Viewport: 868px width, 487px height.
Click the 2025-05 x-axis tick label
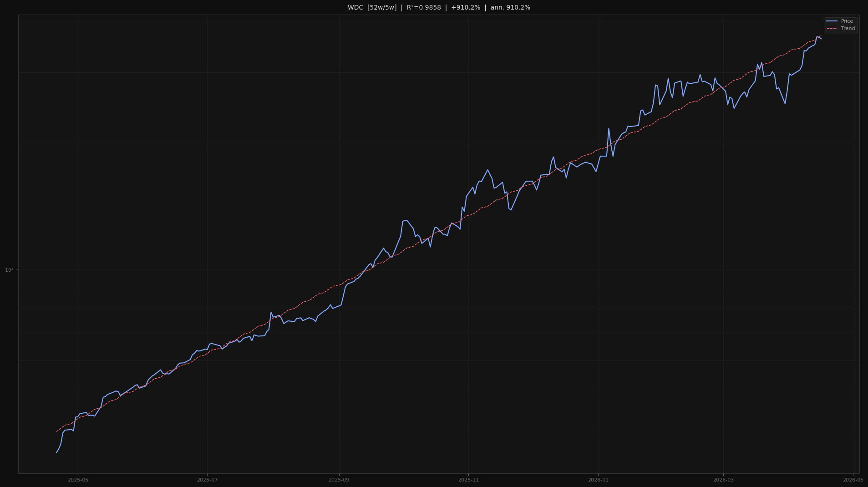coord(78,480)
